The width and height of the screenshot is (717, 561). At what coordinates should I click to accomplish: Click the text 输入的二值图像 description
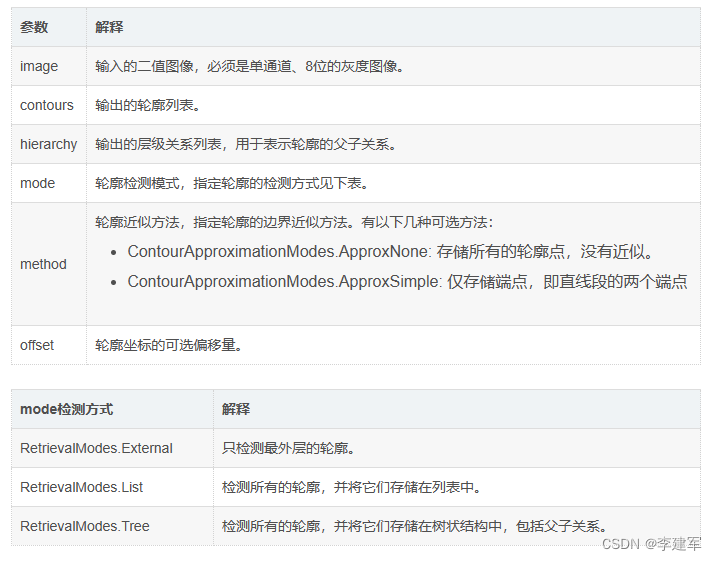250,66
